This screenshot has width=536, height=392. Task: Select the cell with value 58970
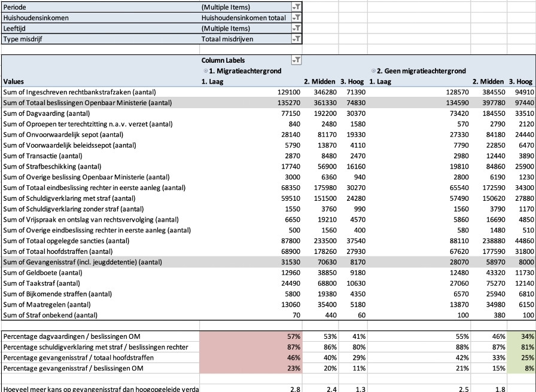pyautogui.click(x=489, y=262)
